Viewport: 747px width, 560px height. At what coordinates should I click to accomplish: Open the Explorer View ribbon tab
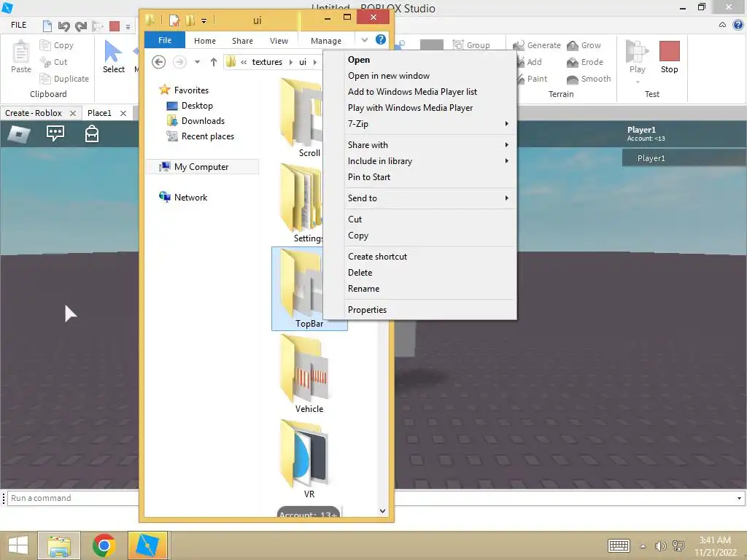click(279, 41)
